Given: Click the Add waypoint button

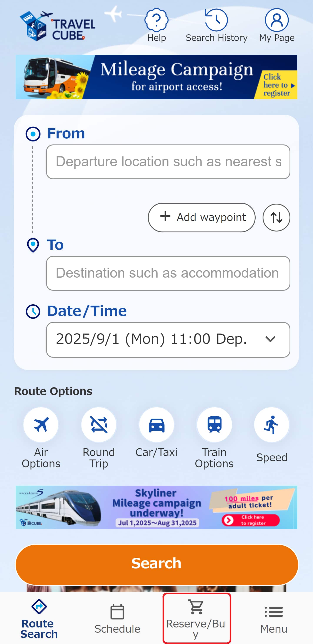Looking at the screenshot, I should coord(201,217).
